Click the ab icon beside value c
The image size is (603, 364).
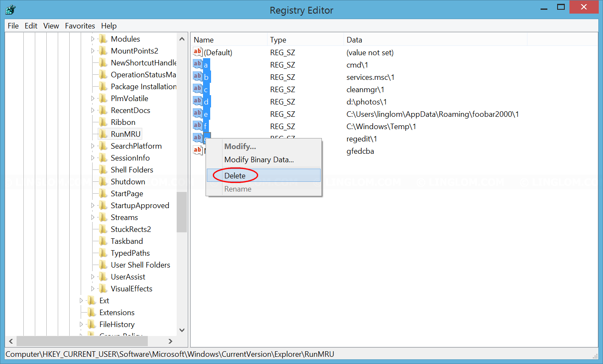click(197, 89)
